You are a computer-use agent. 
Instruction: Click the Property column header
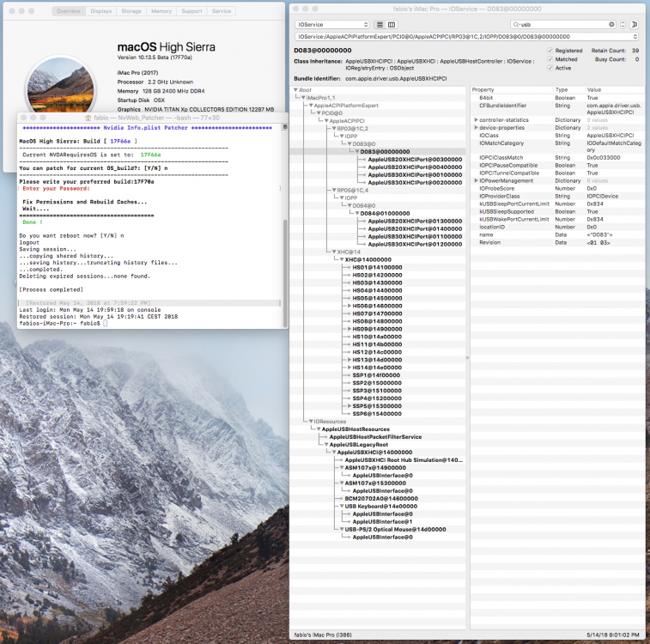coord(512,90)
